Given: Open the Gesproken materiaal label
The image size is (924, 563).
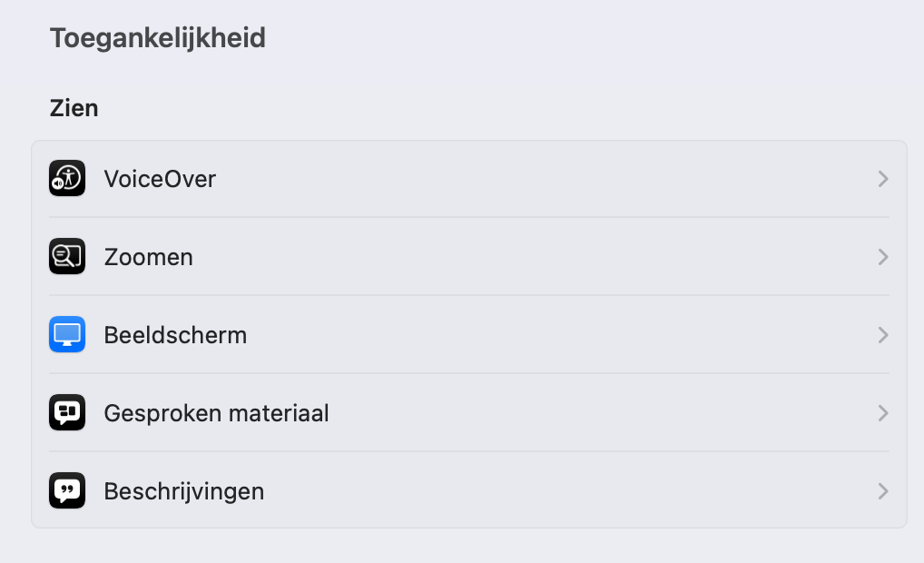Looking at the screenshot, I should tap(216, 413).
